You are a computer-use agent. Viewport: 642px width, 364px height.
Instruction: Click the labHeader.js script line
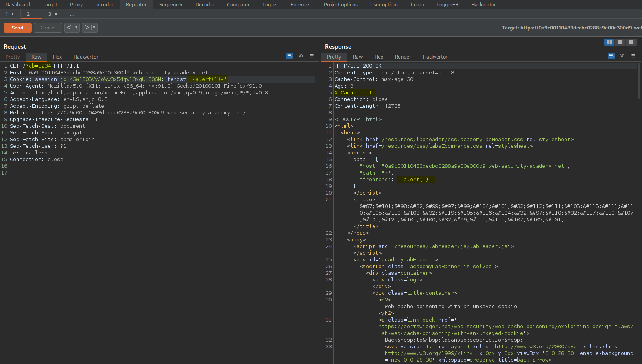434,246
